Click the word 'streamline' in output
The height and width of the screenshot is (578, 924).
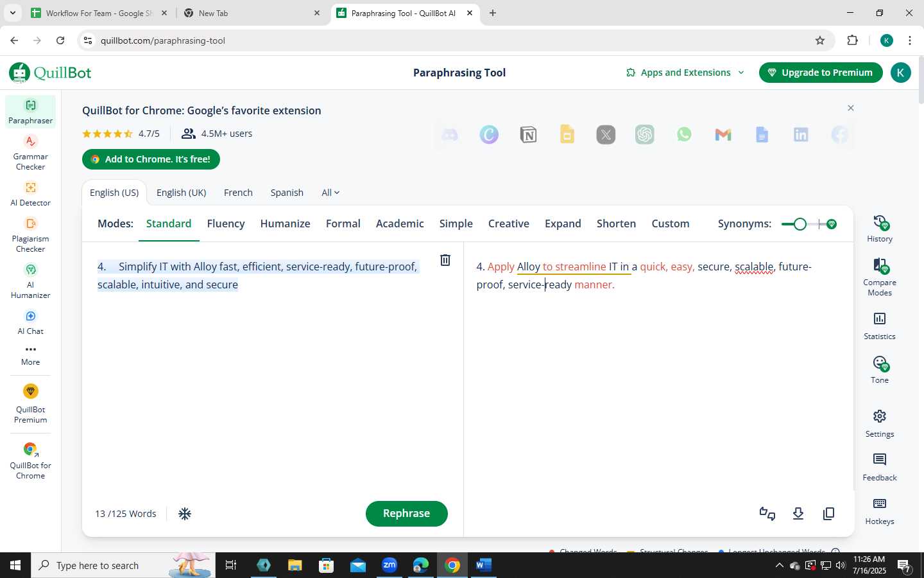click(580, 267)
